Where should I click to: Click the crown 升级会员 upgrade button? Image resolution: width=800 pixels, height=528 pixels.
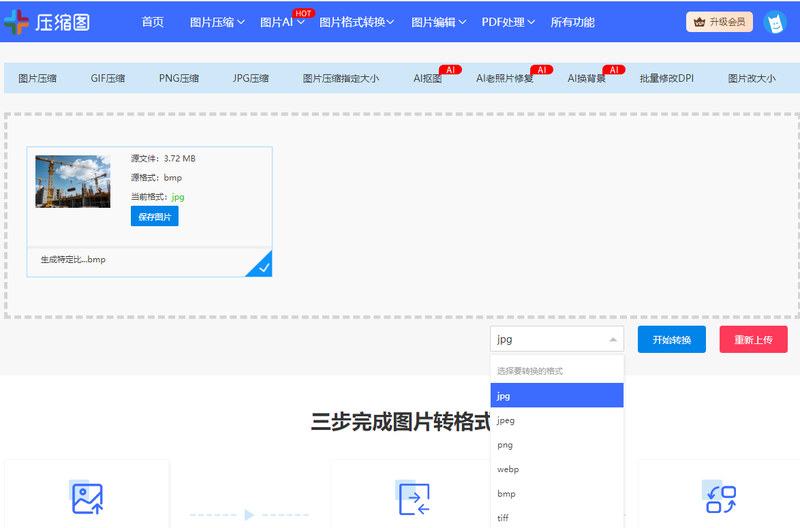coord(719,22)
